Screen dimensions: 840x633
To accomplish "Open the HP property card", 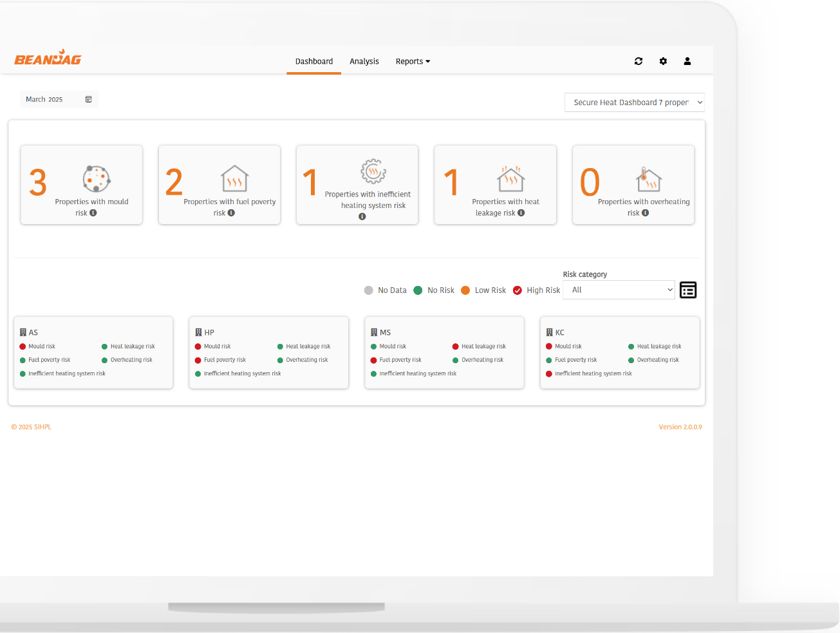I will point(268,352).
